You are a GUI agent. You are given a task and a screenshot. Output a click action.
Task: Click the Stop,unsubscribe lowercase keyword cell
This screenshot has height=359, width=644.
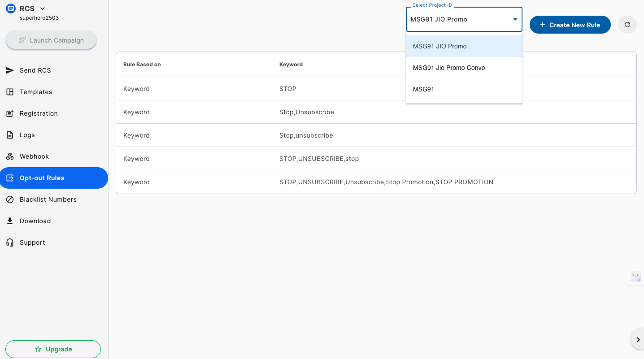coord(306,135)
